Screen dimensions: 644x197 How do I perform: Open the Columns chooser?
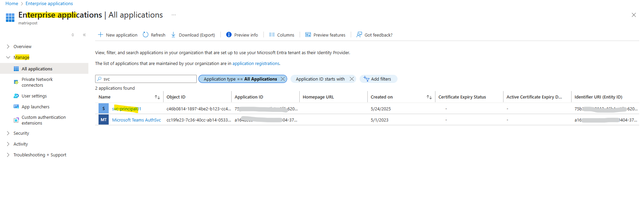point(281,35)
